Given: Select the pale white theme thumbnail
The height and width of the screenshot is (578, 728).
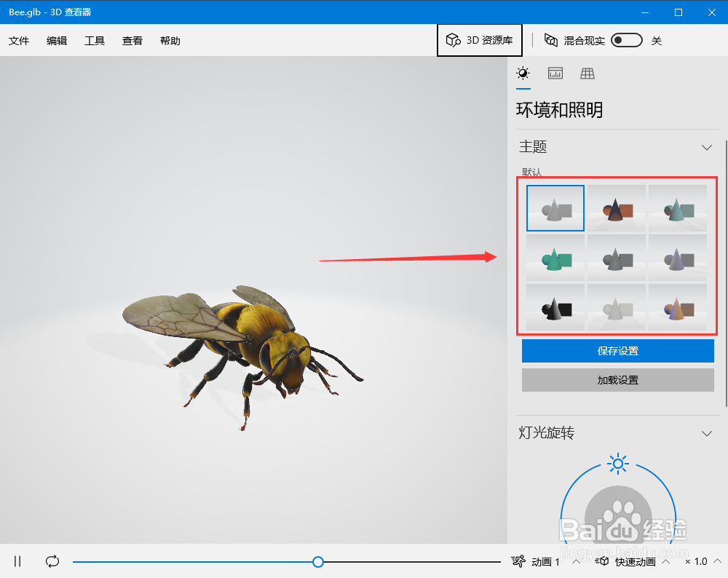Looking at the screenshot, I should click(617, 307).
